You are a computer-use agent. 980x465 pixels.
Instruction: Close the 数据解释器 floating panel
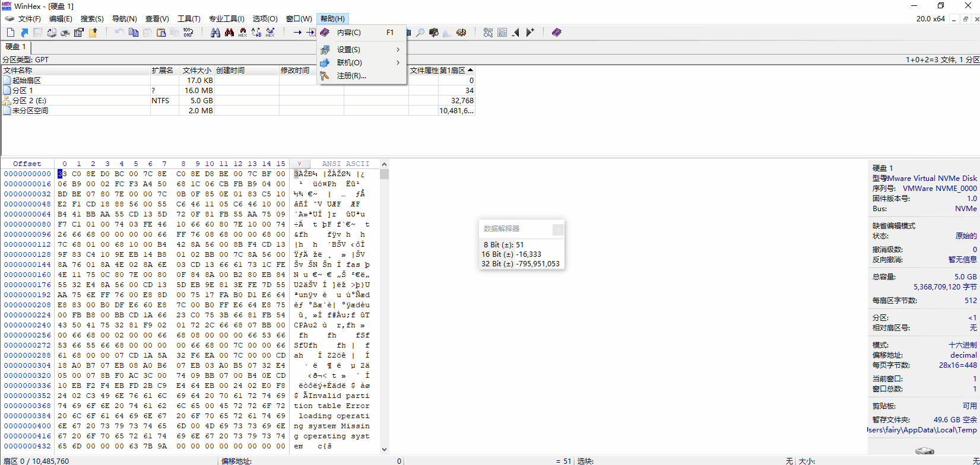click(x=558, y=229)
